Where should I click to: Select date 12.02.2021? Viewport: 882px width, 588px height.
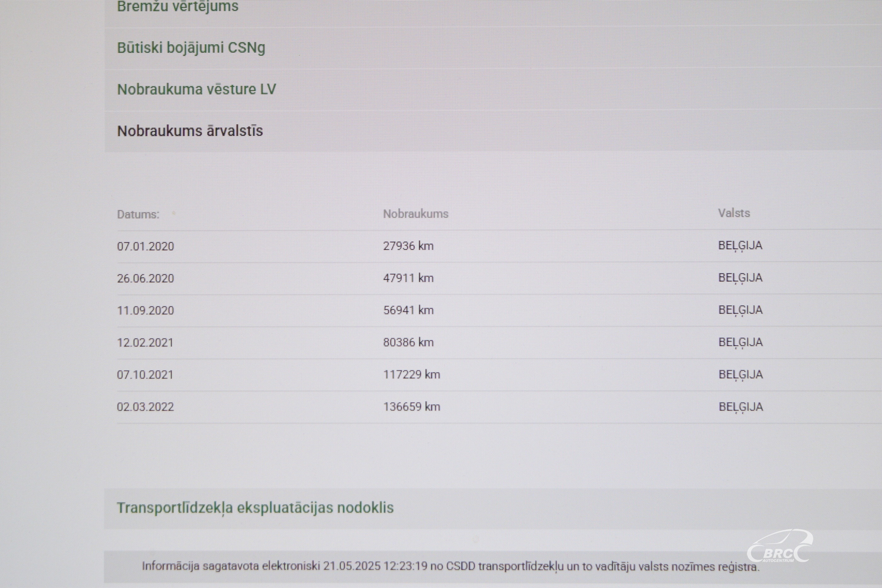click(x=145, y=343)
